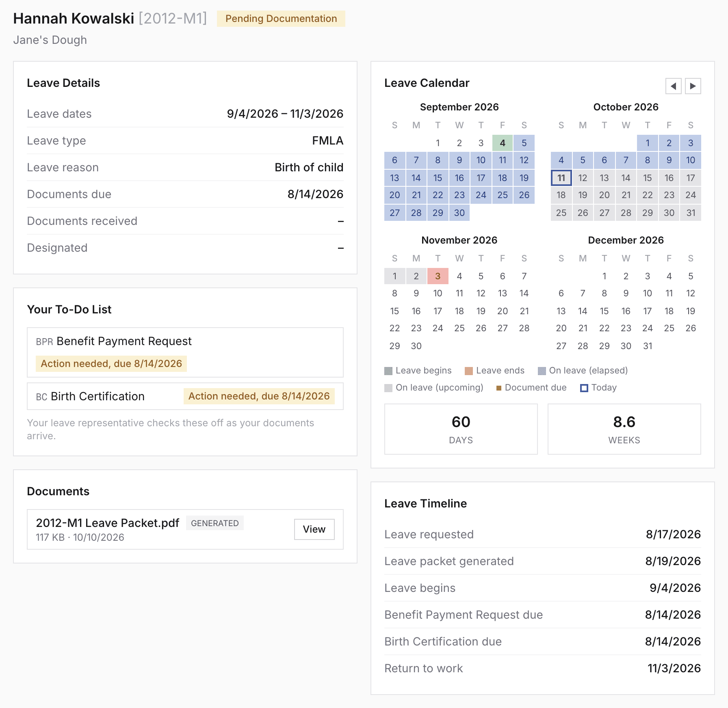Click the Birth of child leave reason
The height and width of the screenshot is (708, 728).
(309, 167)
